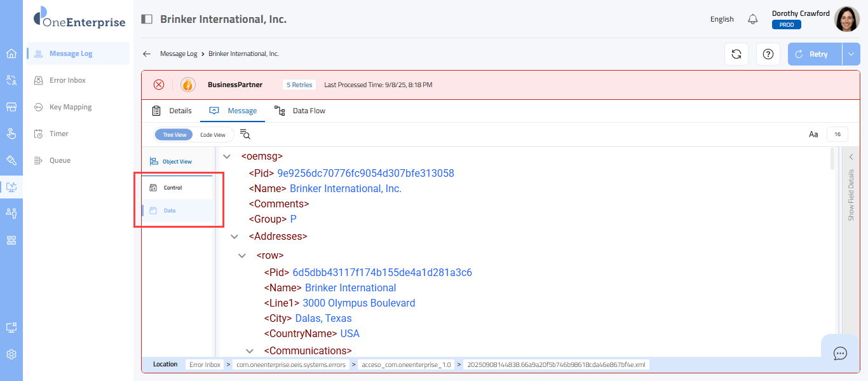Click the notifications bell icon
Screen dimensions: 868x381
(753, 19)
